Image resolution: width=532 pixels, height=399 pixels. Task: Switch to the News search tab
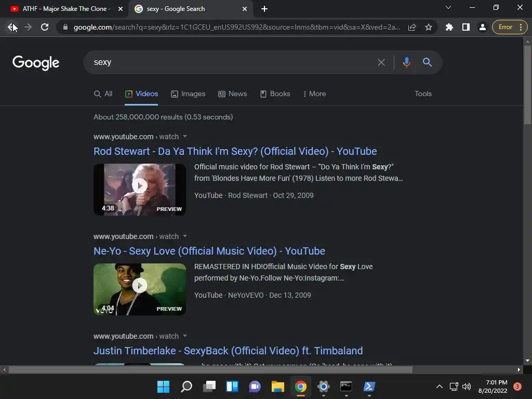[x=232, y=94]
